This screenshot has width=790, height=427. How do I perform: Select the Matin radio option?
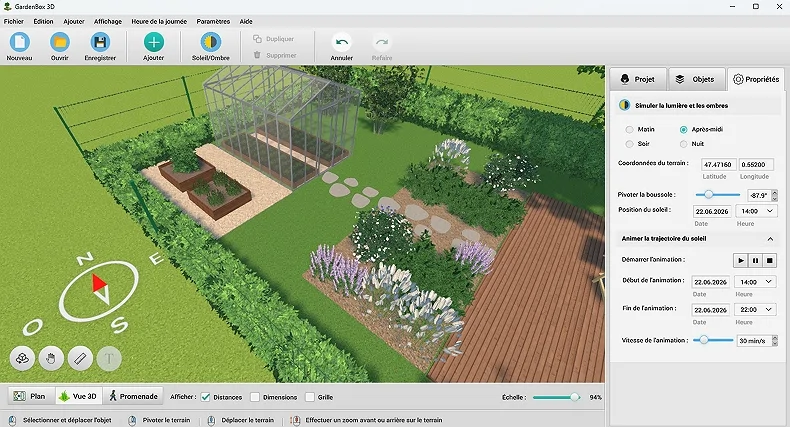(x=629, y=129)
